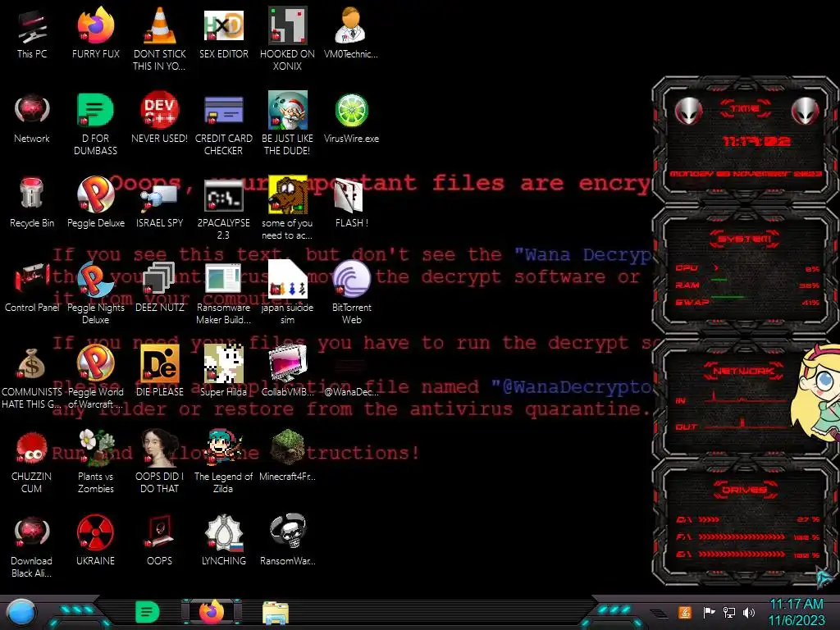Select the LYNCHING noose icon

pyautogui.click(x=224, y=532)
